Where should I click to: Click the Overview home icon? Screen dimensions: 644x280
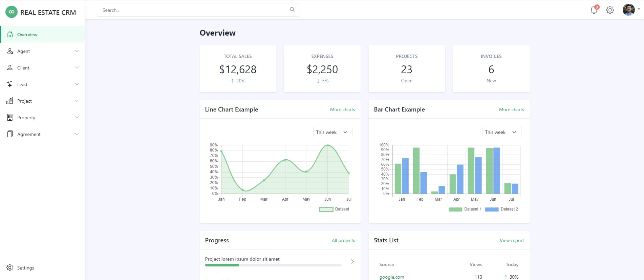(10, 34)
